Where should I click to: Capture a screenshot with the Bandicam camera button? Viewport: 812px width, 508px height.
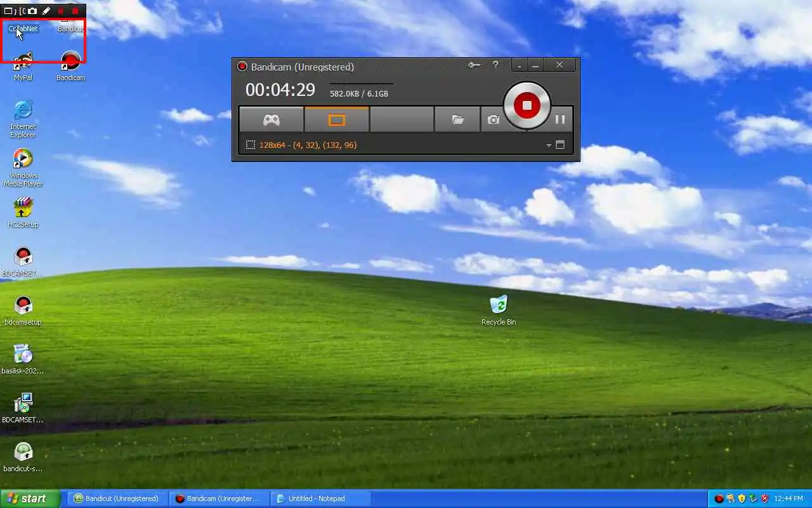(494, 119)
